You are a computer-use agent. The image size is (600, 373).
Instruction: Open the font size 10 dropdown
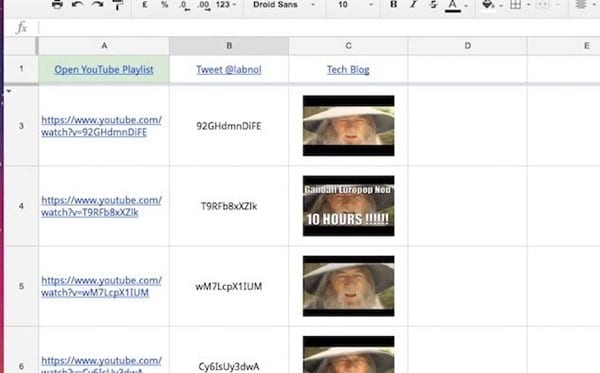355,5
